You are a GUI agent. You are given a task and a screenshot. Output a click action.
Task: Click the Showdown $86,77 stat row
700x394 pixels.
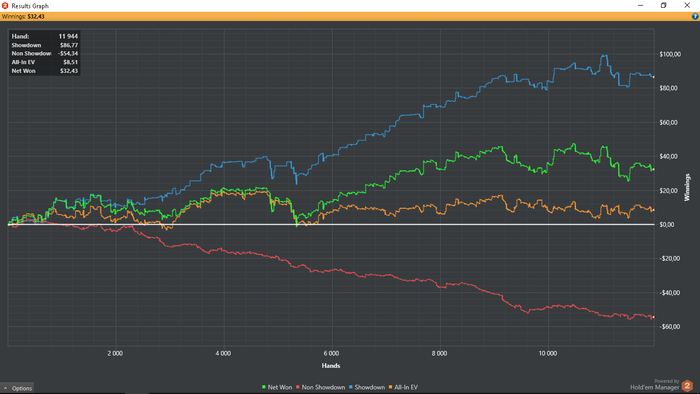tap(45, 45)
